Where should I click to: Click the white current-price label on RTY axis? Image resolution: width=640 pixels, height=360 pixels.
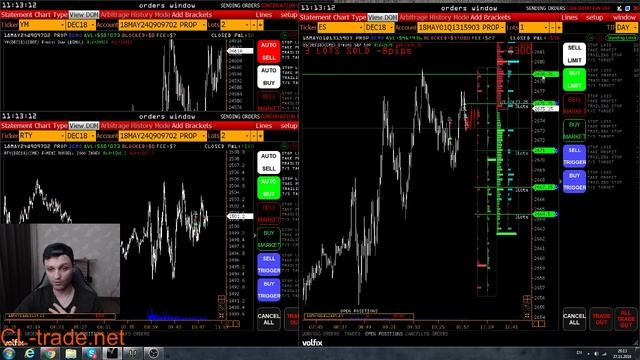(x=240, y=216)
